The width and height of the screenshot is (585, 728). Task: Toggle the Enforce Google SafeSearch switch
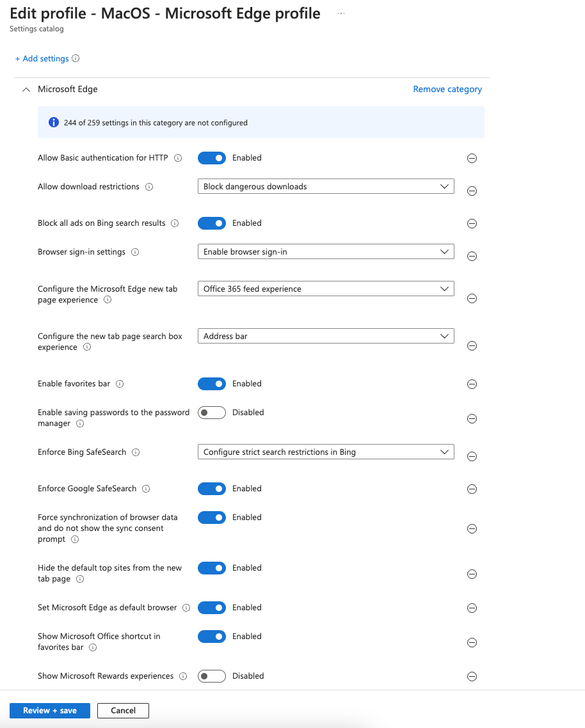tap(212, 489)
